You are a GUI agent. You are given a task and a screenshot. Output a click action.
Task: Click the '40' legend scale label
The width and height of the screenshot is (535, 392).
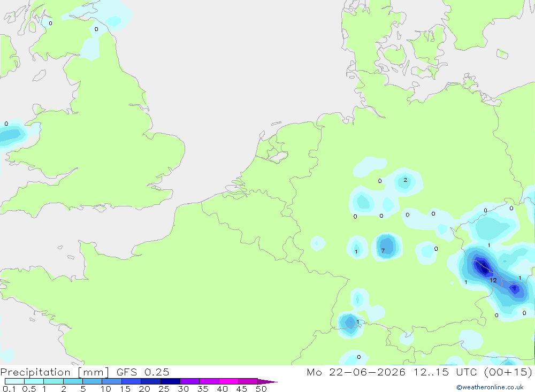tap(222, 389)
